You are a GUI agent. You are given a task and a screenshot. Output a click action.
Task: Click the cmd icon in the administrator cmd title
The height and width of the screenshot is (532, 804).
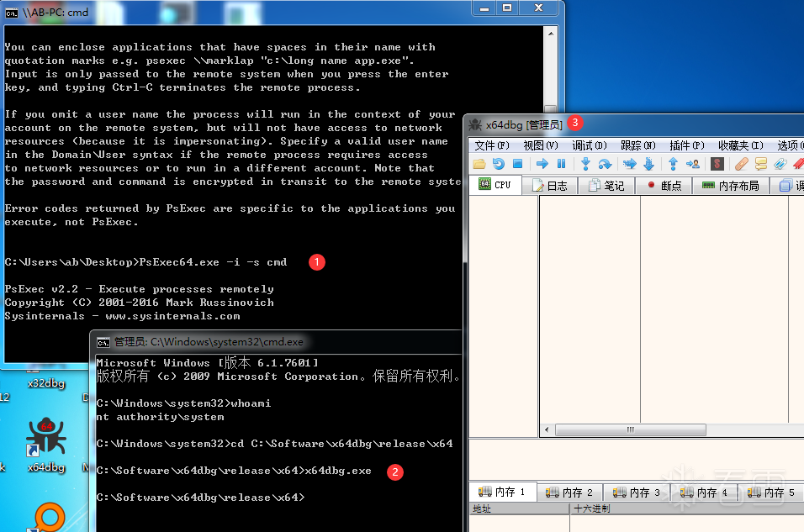pyautogui.click(x=103, y=342)
